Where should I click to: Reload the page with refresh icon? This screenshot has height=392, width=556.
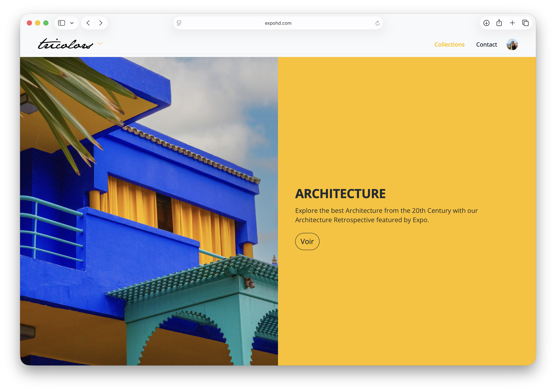pos(377,23)
